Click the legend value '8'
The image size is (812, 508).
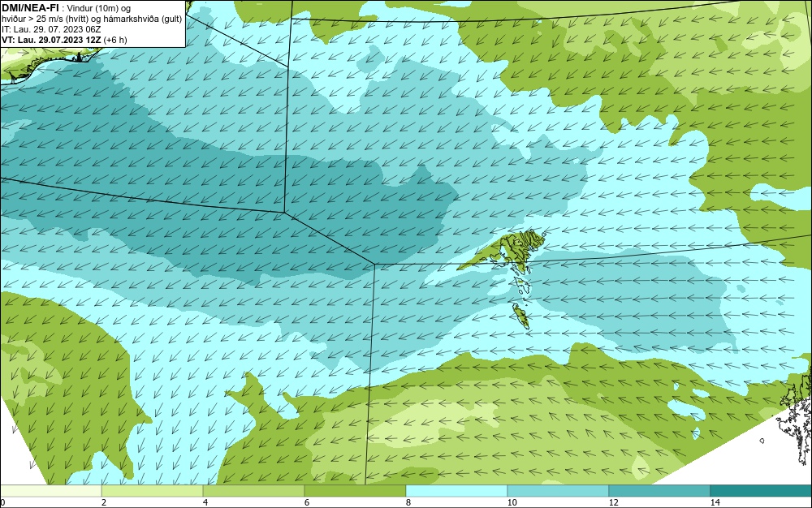(408, 502)
